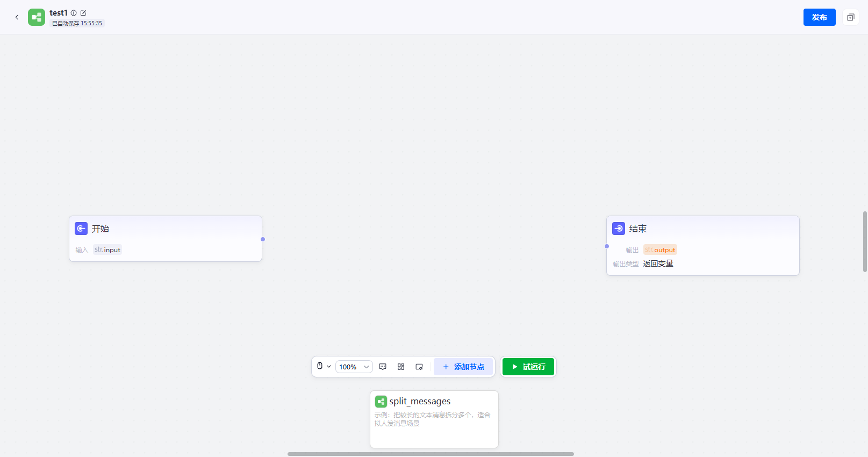Open the mouse interaction mode dropdown
The image size is (868, 457).
[x=324, y=366]
